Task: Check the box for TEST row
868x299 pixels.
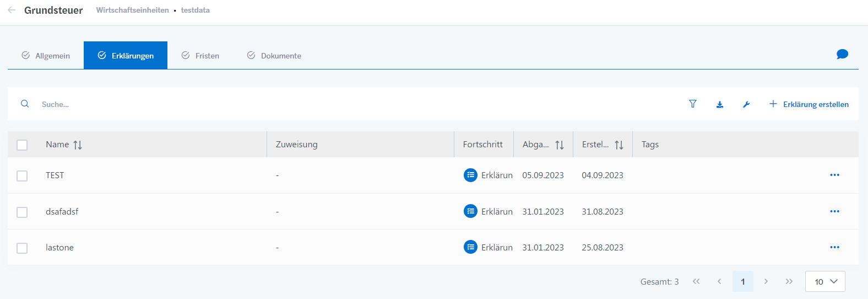Action: coord(22,176)
